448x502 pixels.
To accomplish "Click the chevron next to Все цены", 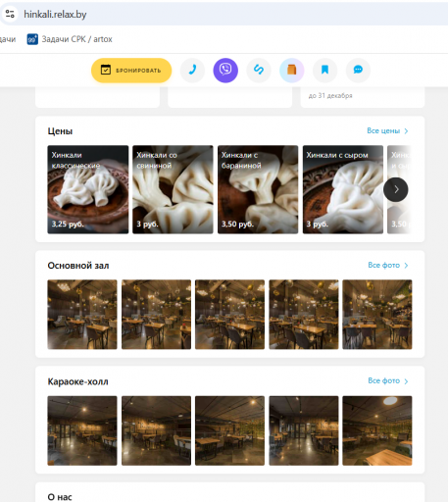I will tap(406, 131).
